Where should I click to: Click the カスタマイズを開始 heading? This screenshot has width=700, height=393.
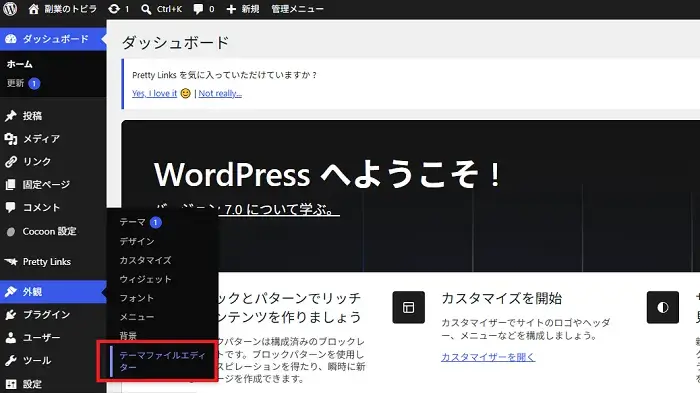click(x=501, y=298)
